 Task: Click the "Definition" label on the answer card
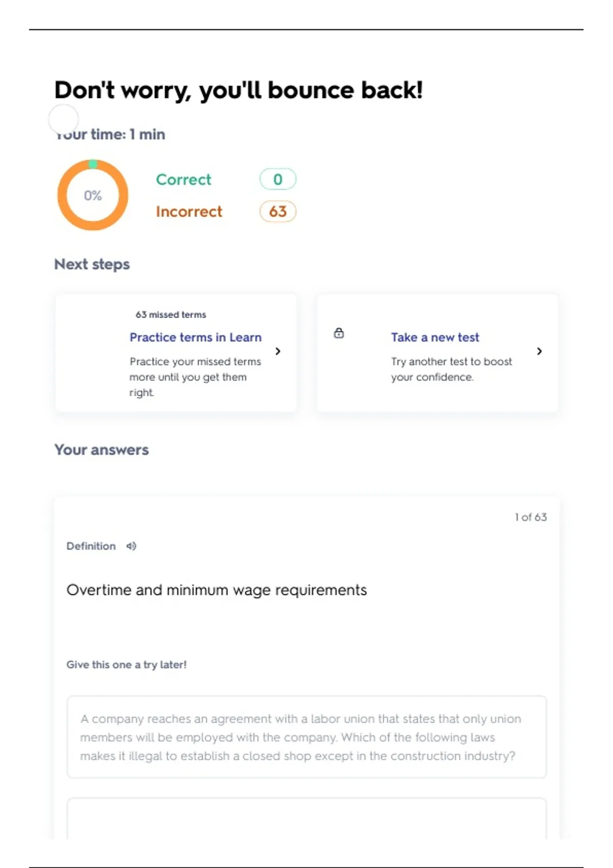91,546
